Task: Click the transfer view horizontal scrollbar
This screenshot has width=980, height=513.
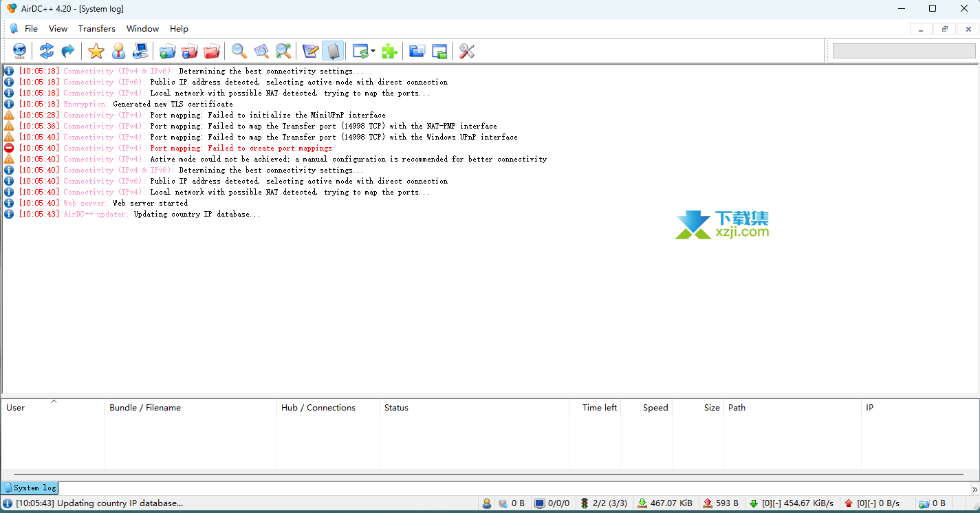Action: 488,474
